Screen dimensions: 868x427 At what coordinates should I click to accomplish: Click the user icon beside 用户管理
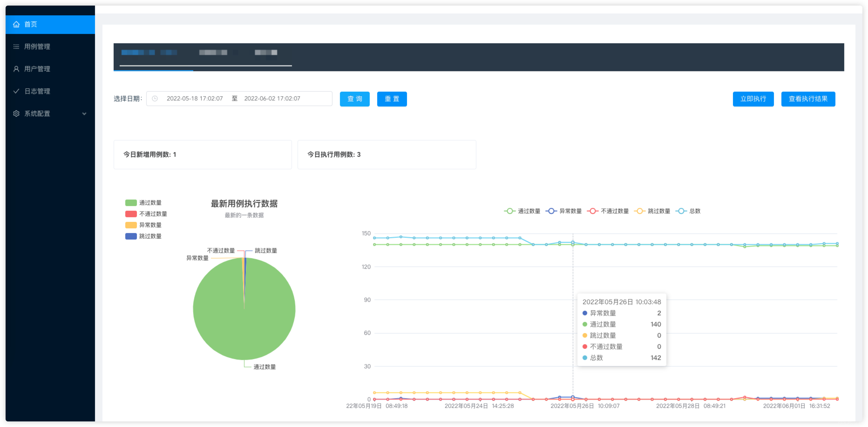pyautogui.click(x=16, y=69)
